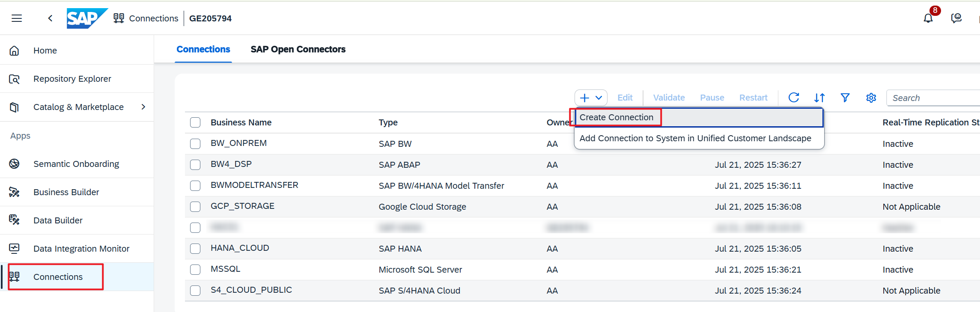The width and height of the screenshot is (980, 312).
Task: Click the SAP logo
Action: (87, 18)
